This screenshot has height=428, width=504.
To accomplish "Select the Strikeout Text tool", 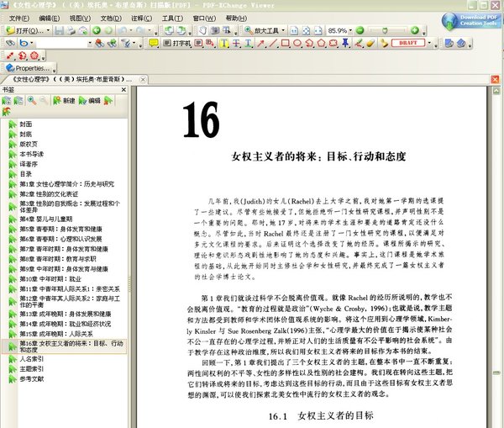I will (x=236, y=43).
